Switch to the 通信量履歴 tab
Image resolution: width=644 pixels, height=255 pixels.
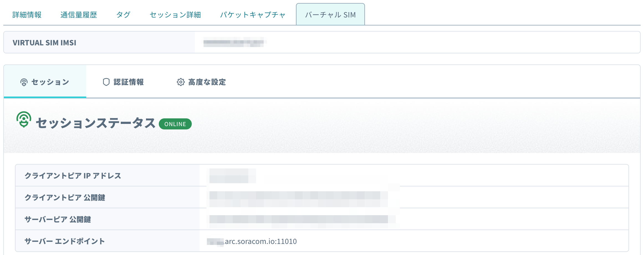pos(79,15)
